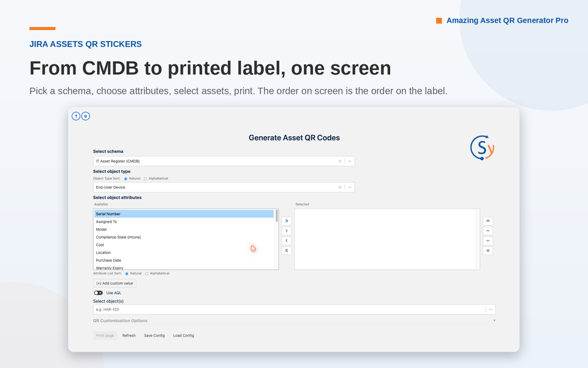The width and height of the screenshot is (588, 368).
Task: Clear the IT Asset Register schema selection
Action: click(x=340, y=161)
